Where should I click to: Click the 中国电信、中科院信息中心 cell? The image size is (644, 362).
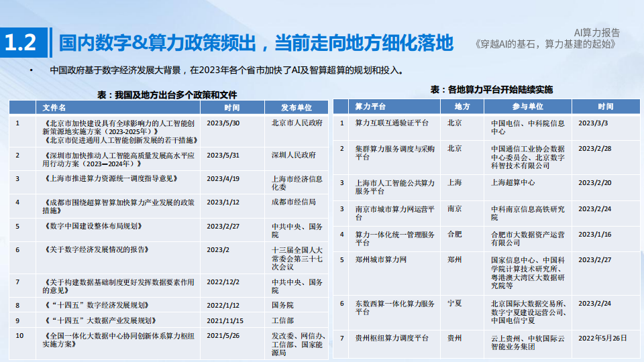pos(528,127)
